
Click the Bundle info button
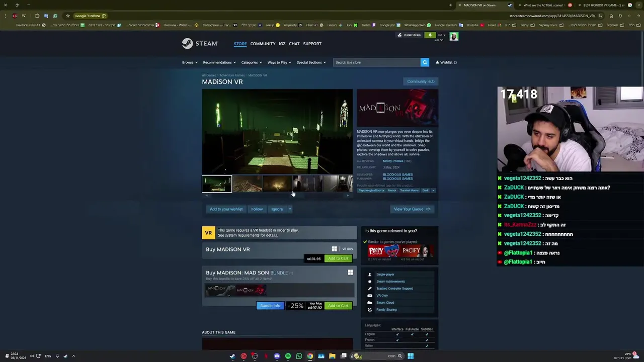pyautogui.click(x=270, y=306)
